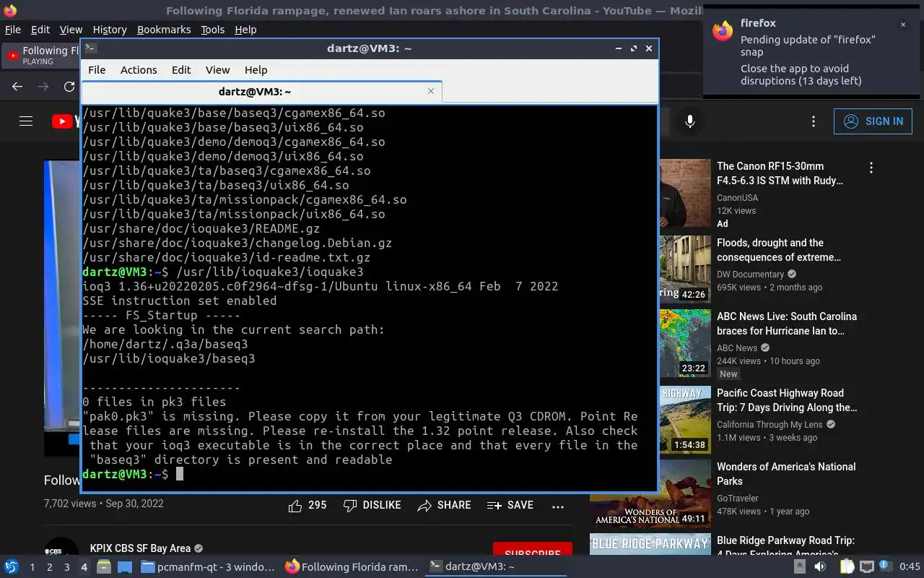Viewport: 924px width, 578px height.
Task: Open Canon RF15-30mm ad video options menu
Action: (871, 168)
